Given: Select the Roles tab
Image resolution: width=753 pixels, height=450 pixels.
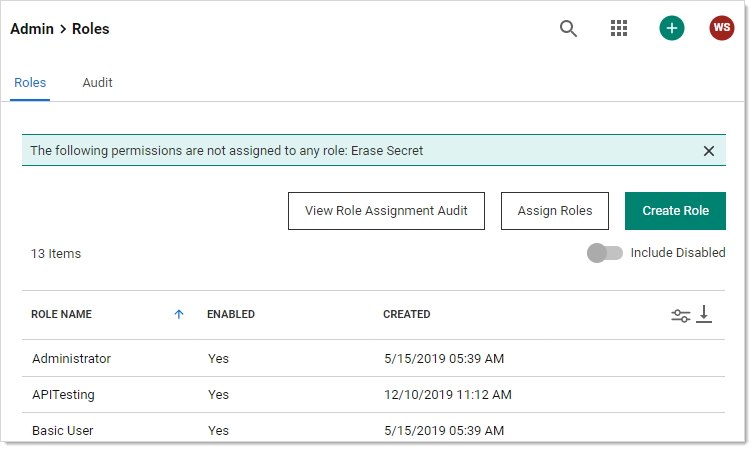Looking at the screenshot, I should coord(30,83).
